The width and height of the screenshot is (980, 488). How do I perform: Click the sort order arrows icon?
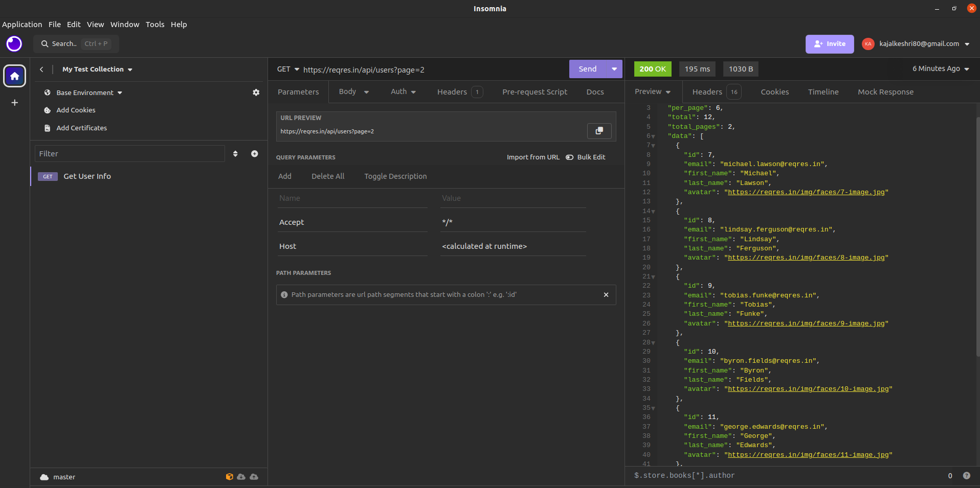pos(235,154)
